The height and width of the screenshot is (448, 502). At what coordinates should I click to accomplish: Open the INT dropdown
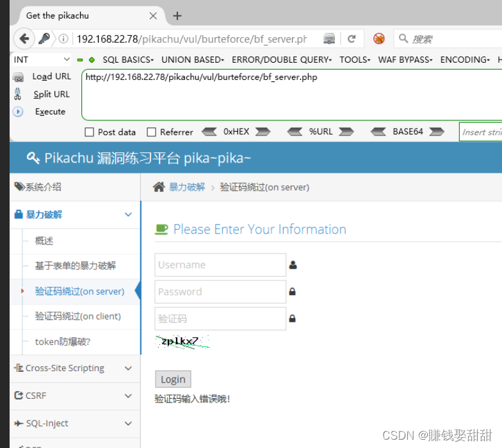point(42,60)
